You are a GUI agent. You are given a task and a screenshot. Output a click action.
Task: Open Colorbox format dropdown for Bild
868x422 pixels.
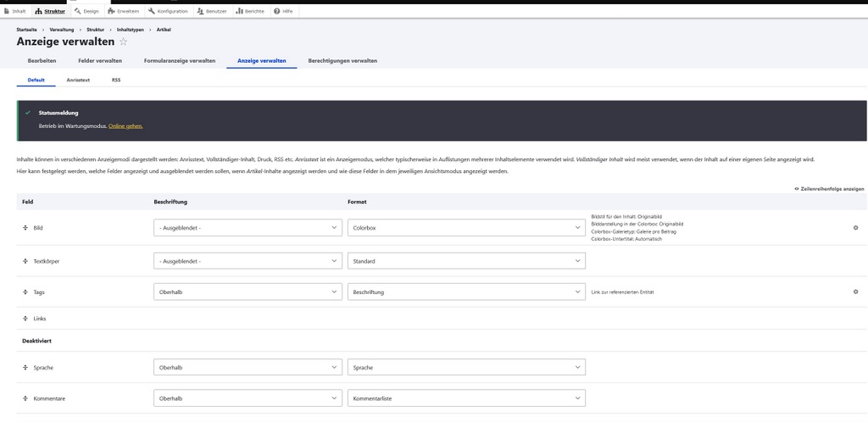(466, 228)
